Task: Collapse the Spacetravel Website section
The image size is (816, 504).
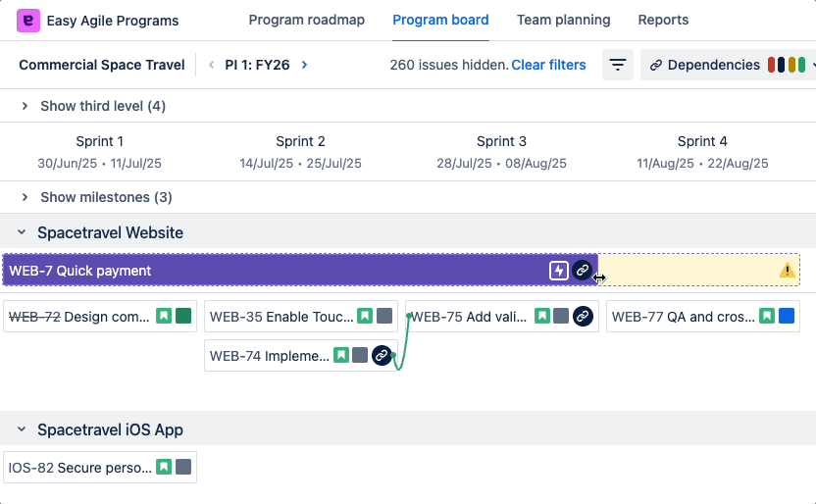Action: (x=21, y=232)
